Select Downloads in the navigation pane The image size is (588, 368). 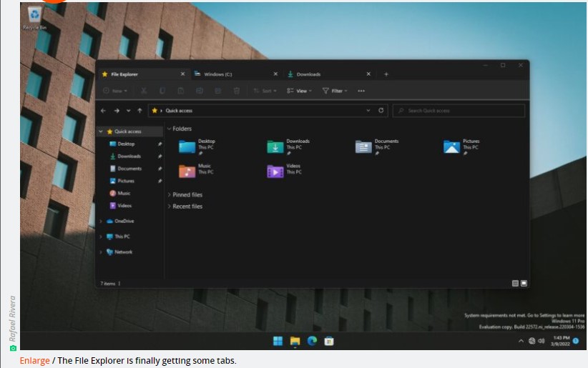125,156
